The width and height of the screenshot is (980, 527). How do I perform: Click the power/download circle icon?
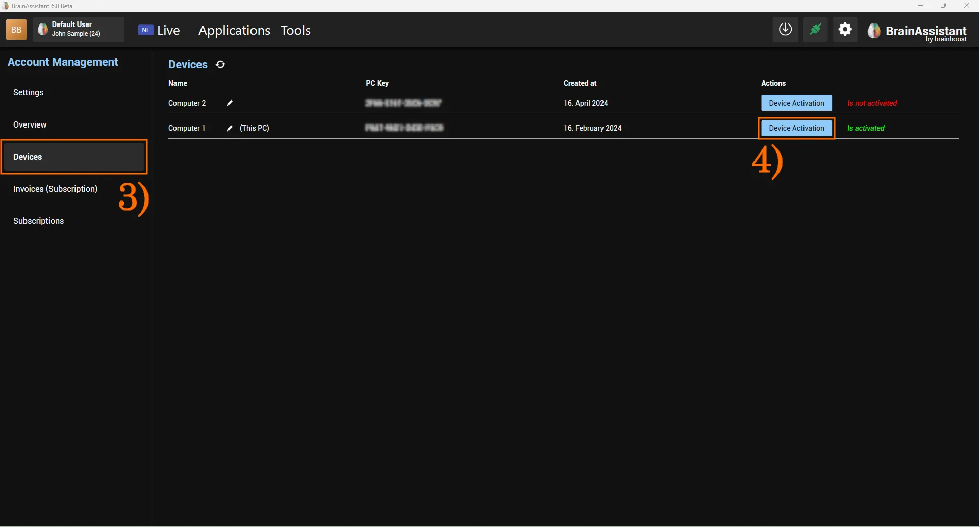pos(785,30)
